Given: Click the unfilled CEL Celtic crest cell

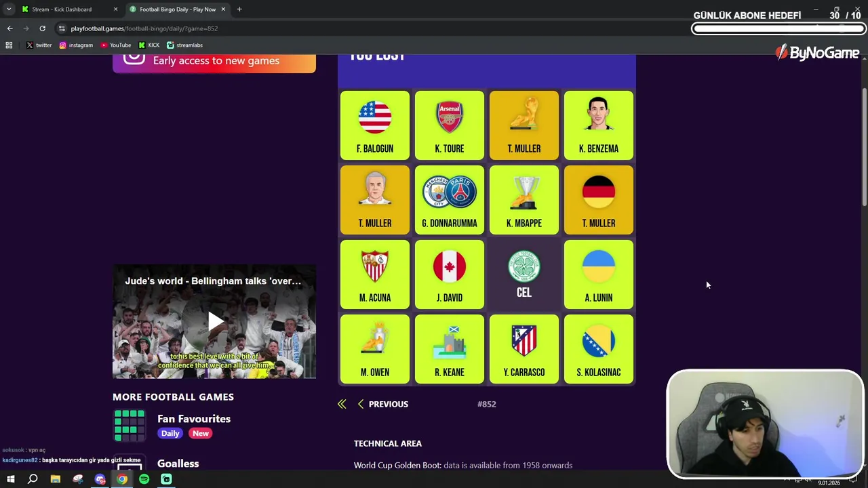Looking at the screenshot, I should click(x=524, y=274).
